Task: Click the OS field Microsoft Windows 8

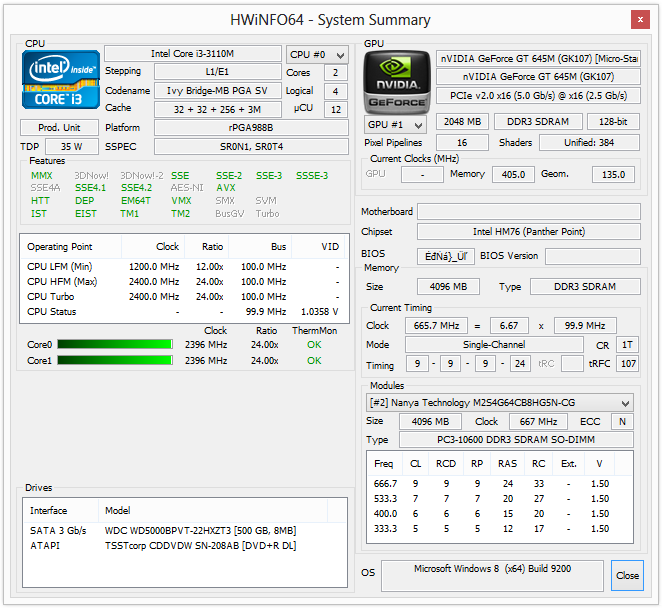Action: [492, 576]
